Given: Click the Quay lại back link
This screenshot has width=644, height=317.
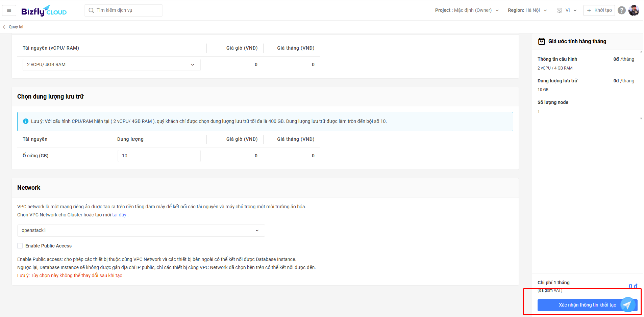Looking at the screenshot, I should coord(13,27).
